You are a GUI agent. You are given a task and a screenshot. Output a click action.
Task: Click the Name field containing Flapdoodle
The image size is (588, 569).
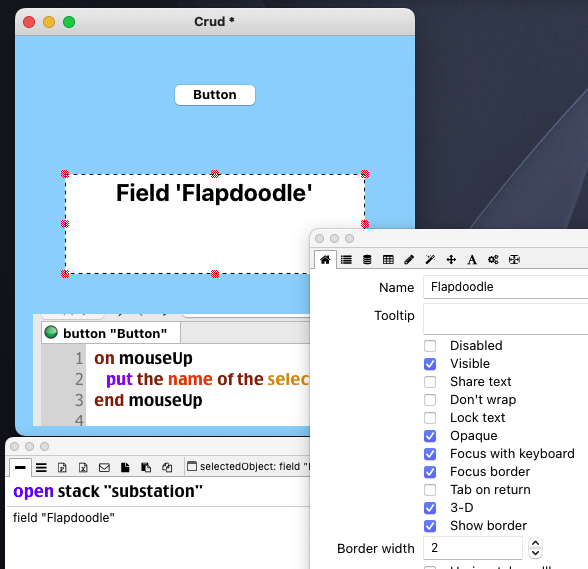(506, 287)
